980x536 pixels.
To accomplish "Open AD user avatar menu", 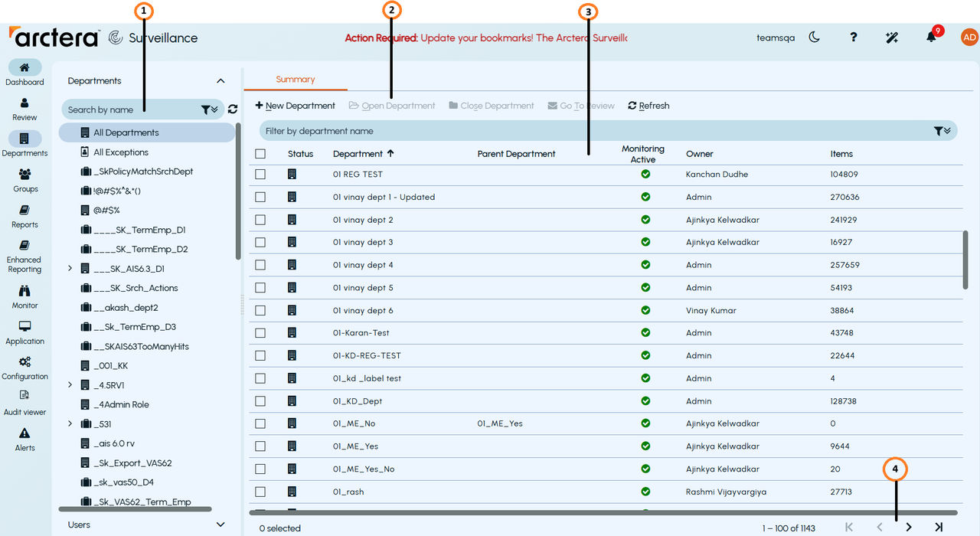I will click(x=969, y=37).
